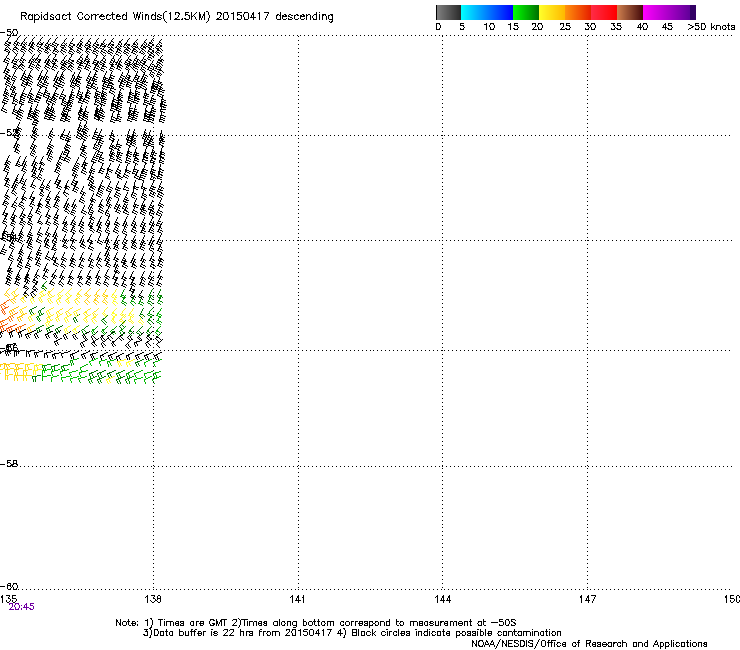
Task: Click the longitude label 138
Action: point(153,599)
